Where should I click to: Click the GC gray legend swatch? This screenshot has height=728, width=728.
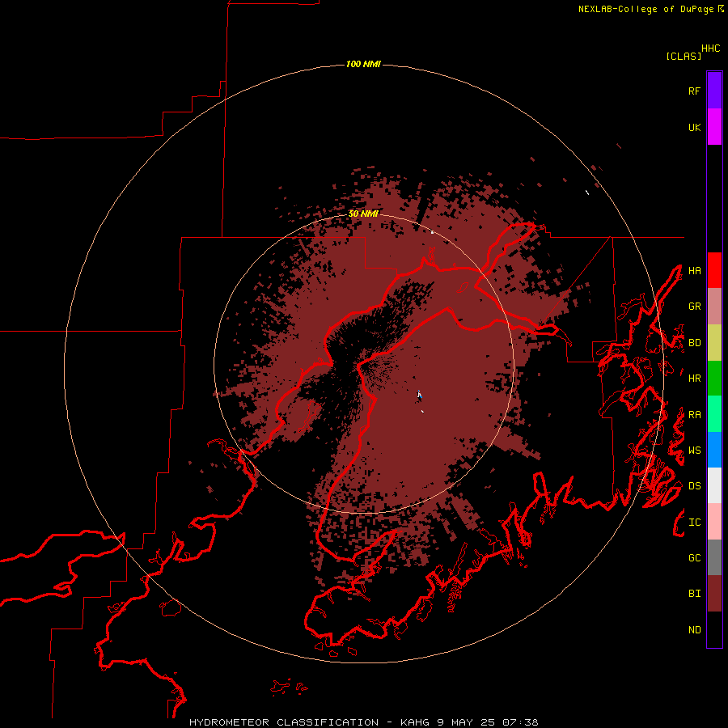tap(714, 557)
